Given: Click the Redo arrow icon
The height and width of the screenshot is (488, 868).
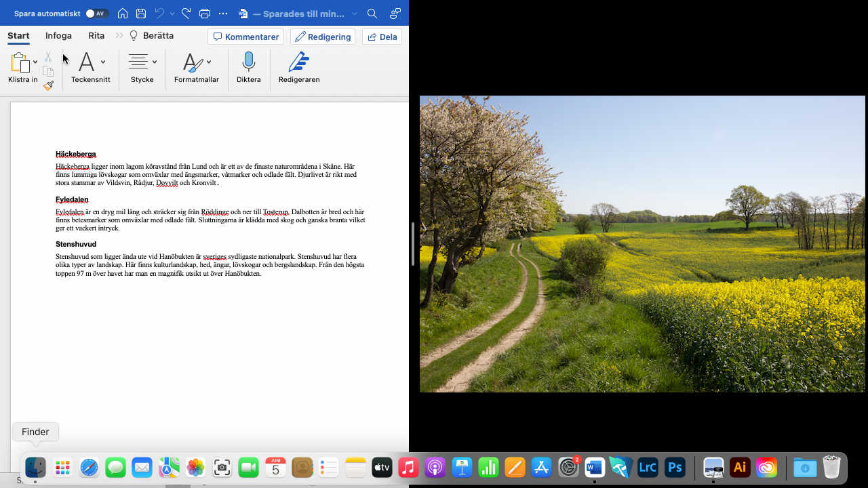Looking at the screenshot, I should 186,14.
